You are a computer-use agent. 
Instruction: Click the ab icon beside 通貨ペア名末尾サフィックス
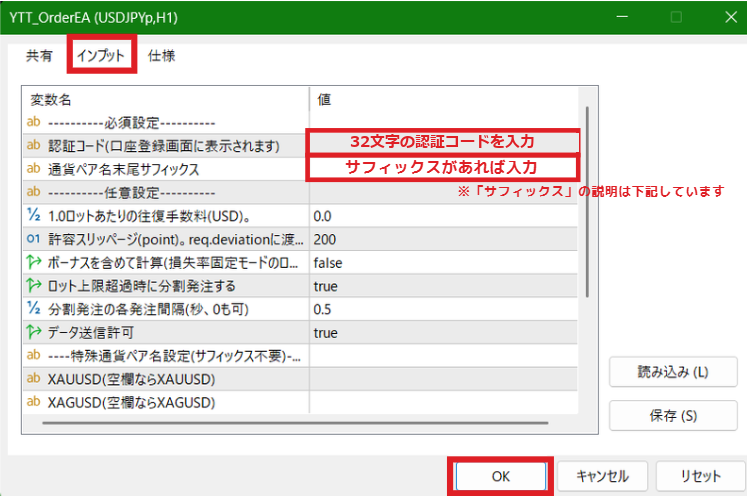pos(33,168)
